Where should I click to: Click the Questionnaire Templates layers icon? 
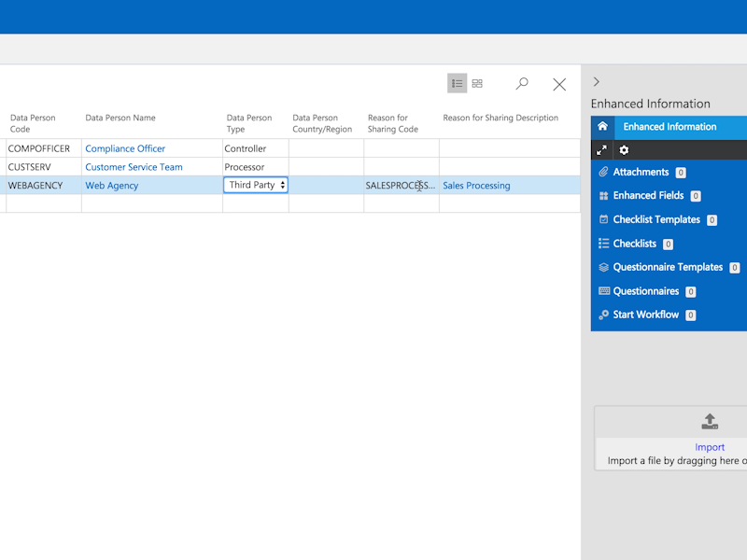point(603,267)
